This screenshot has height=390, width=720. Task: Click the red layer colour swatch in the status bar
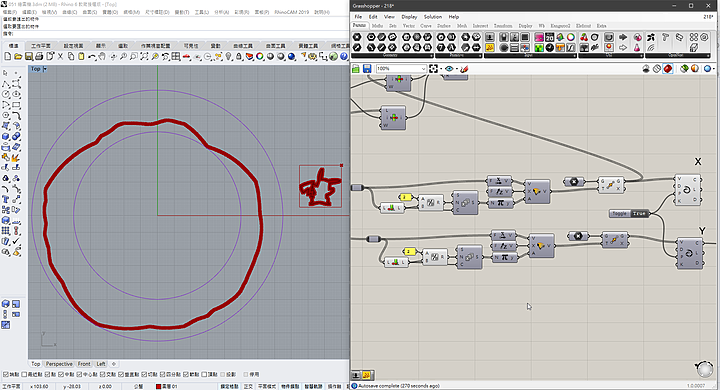(x=158, y=386)
